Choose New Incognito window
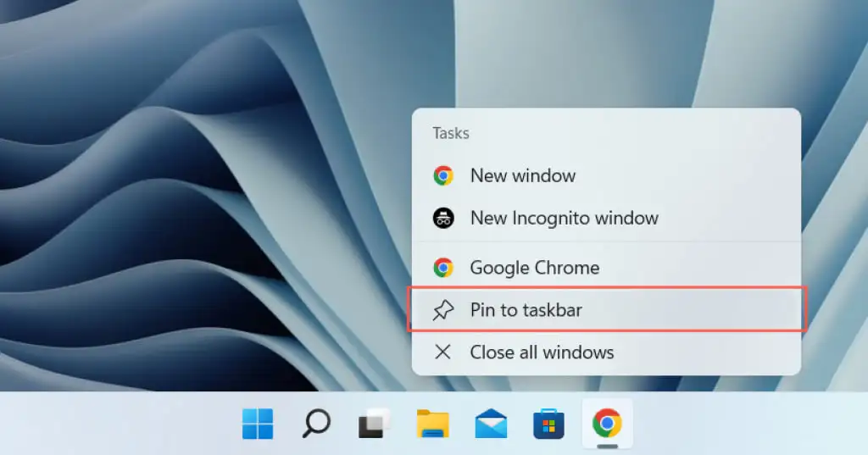Viewport: 868px width, 455px height. pyautogui.click(x=607, y=218)
